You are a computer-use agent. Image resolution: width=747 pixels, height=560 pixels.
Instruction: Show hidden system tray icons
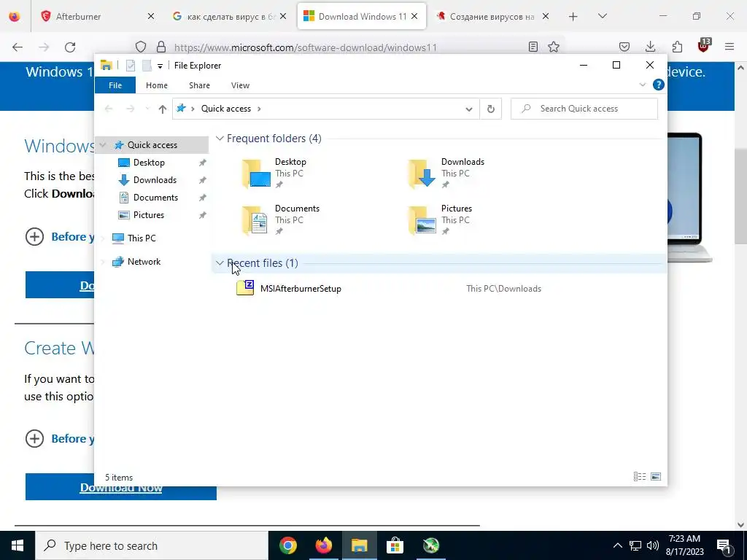(x=617, y=545)
